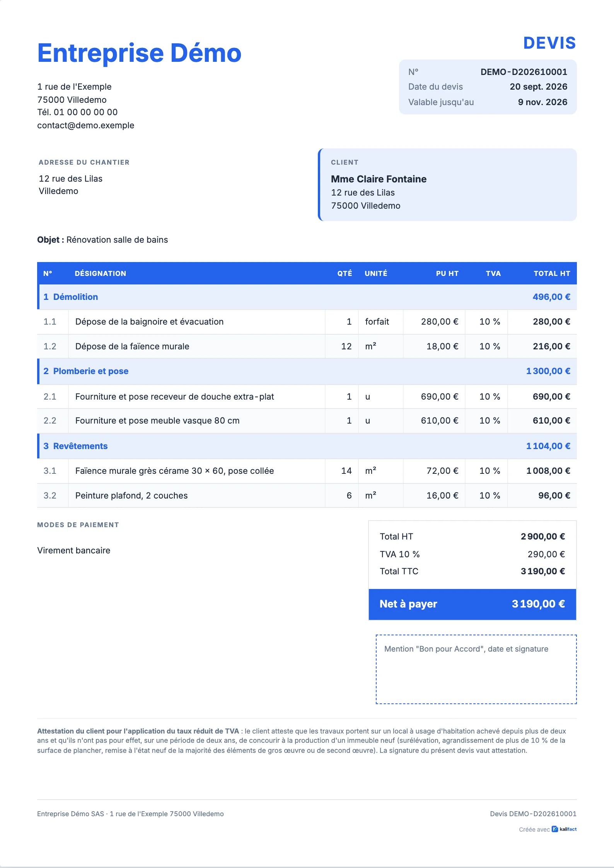
Task: Click the quantity 14 cell
Action: 342,471
